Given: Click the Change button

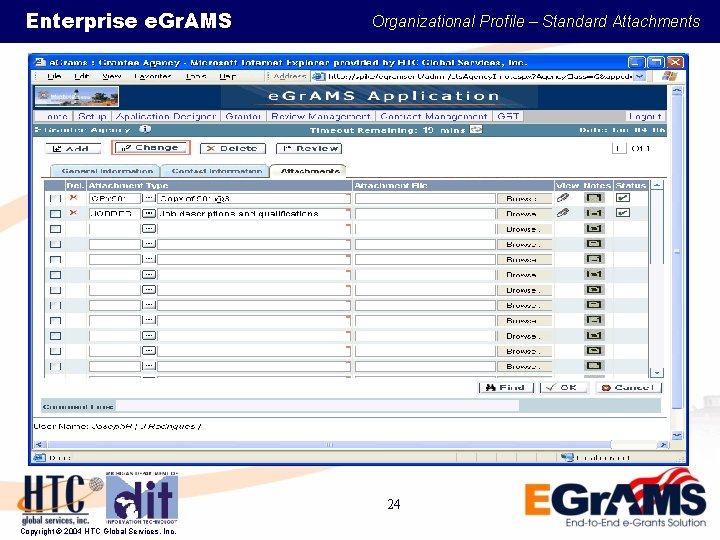Looking at the screenshot, I should click(x=151, y=147).
